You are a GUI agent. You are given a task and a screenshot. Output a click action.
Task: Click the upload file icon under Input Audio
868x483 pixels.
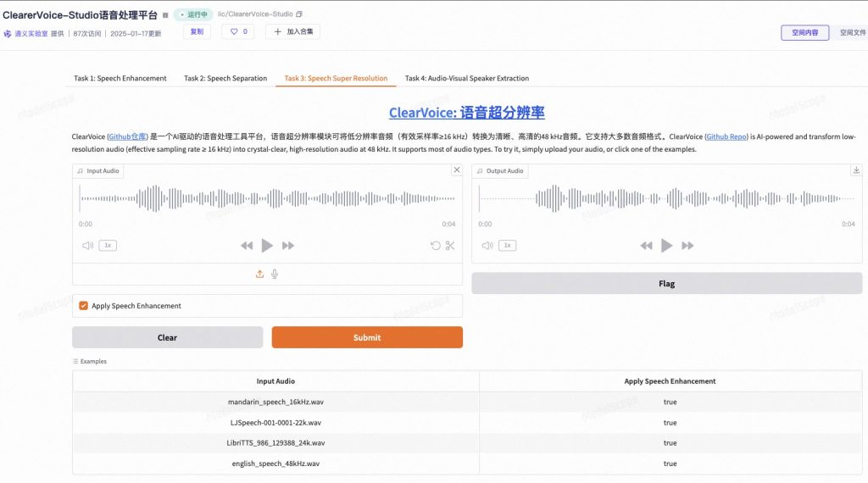[x=260, y=274]
